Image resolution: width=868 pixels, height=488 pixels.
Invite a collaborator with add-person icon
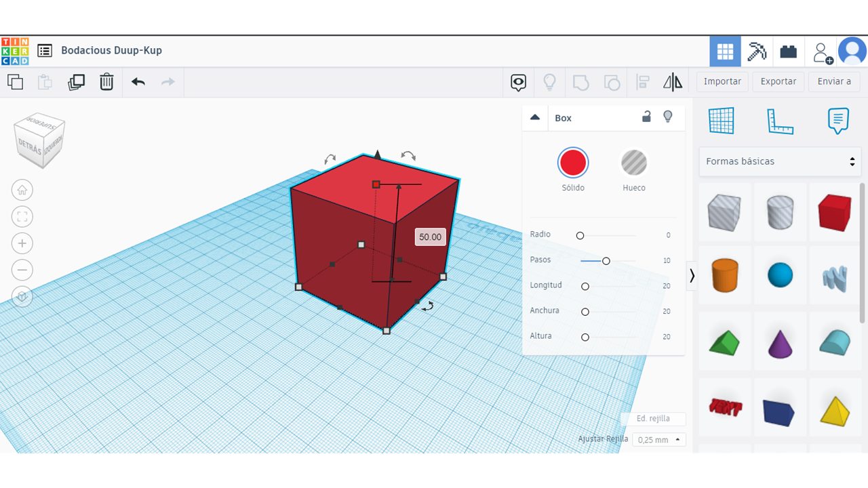point(823,52)
